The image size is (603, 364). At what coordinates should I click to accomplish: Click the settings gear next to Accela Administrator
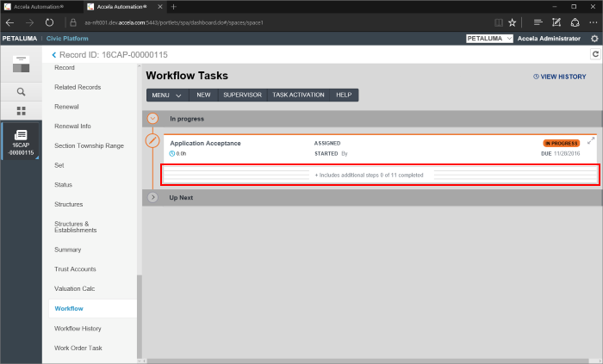tap(594, 39)
